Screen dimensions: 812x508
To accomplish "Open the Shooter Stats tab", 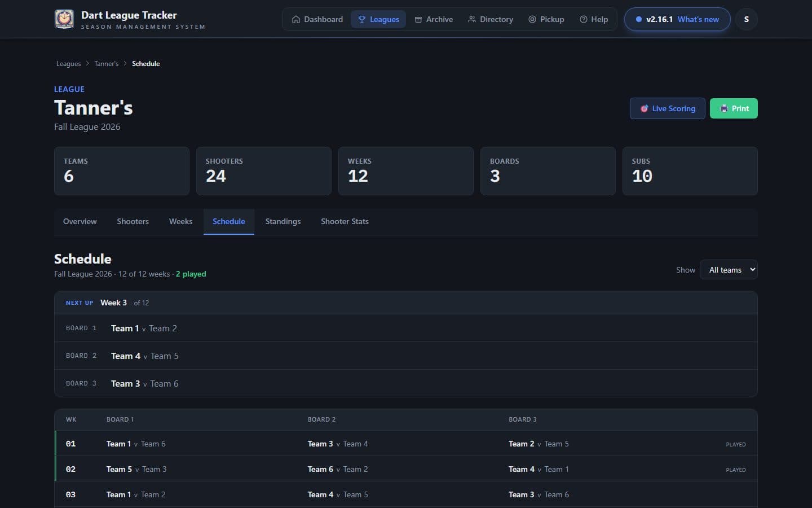I will pos(345,221).
